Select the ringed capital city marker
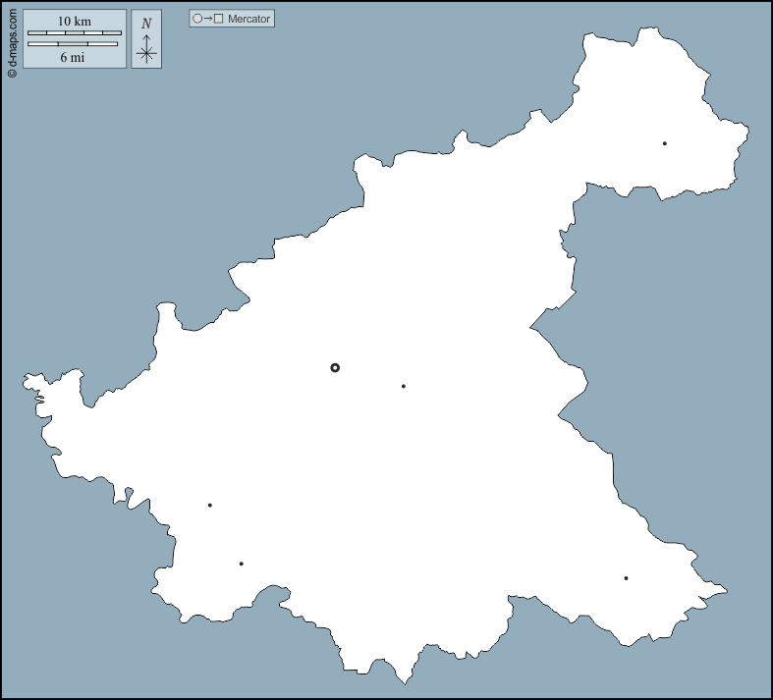This screenshot has height=700, width=773. click(x=335, y=367)
